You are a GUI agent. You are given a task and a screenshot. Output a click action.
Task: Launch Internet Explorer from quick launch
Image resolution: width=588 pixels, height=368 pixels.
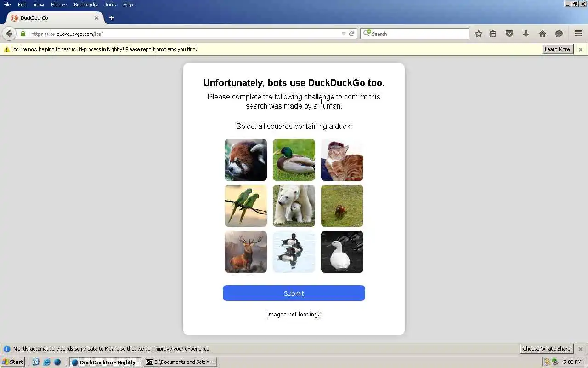[46, 362]
